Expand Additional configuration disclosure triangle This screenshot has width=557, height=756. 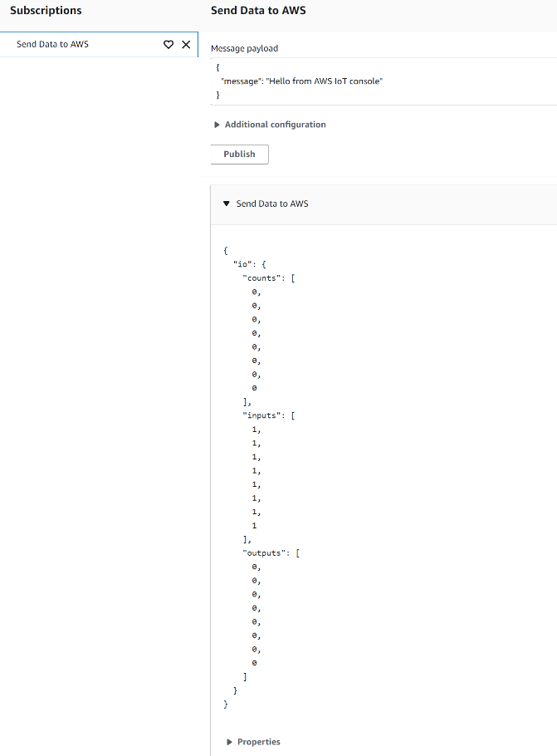(x=217, y=125)
